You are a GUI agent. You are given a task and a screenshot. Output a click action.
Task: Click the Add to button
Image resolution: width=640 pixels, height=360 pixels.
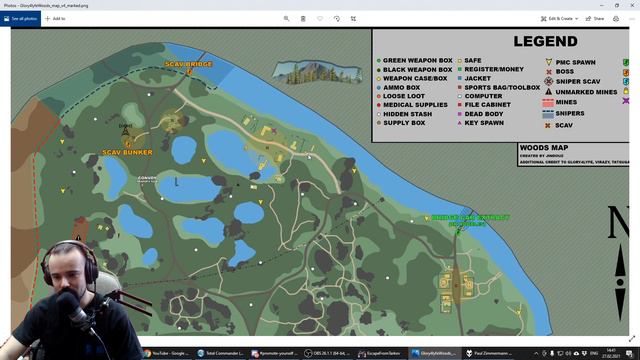click(55, 18)
